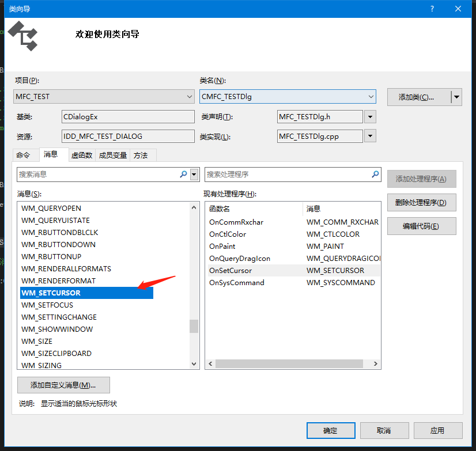Screen dimensions: 476x451
Task: Click the 删除处理程序(D) button
Action: tap(422, 202)
